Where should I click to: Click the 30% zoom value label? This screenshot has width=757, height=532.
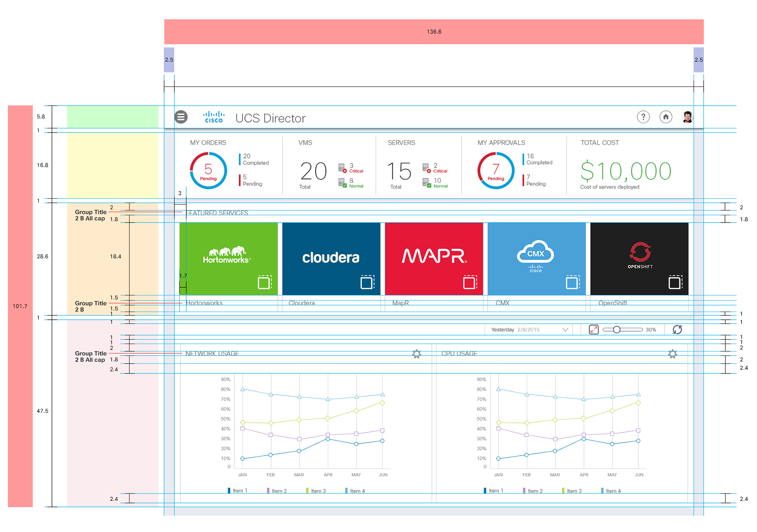click(x=651, y=330)
